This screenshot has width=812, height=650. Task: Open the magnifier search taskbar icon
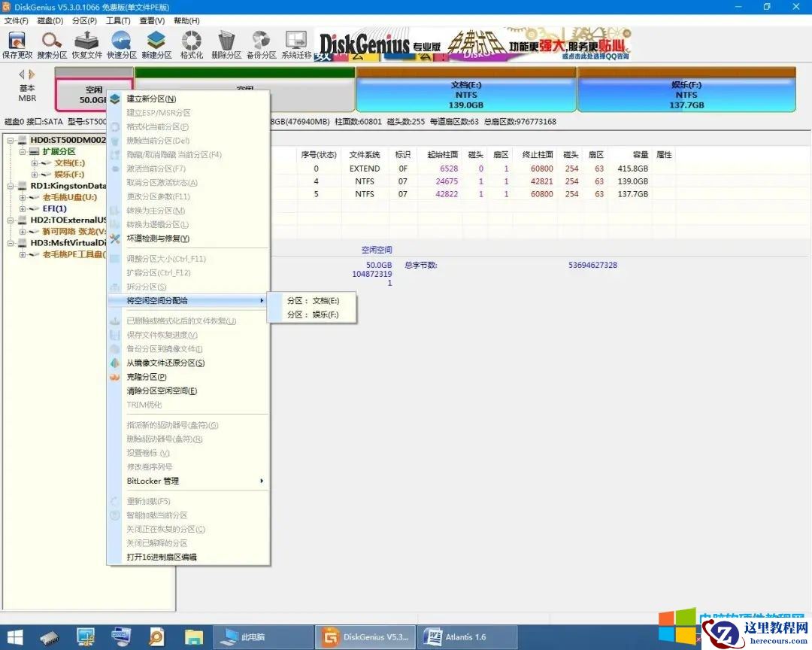pos(156,637)
